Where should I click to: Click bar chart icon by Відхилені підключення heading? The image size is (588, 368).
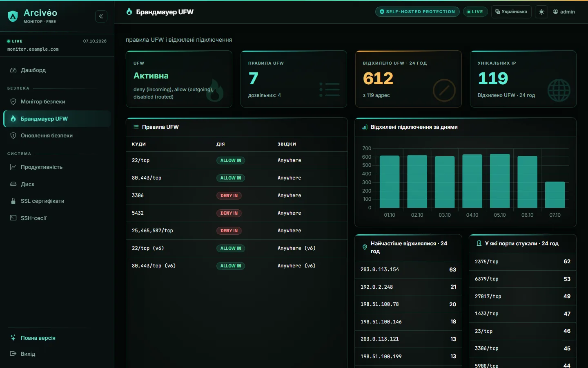(365, 127)
